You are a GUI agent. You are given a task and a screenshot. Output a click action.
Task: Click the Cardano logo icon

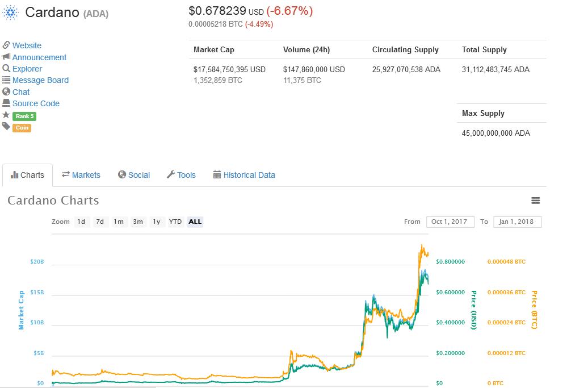tap(10, 12)
